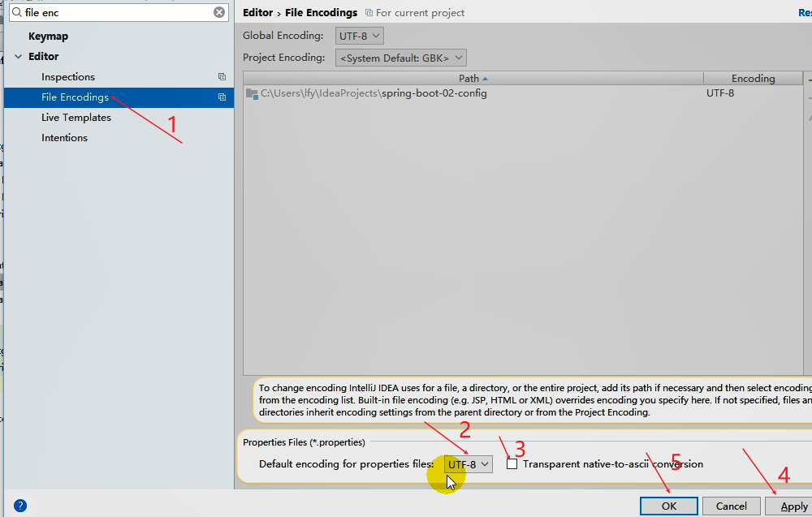The image size is (812, 517).
Task: Select Intentions in settings tree
Action: point(64,138)
